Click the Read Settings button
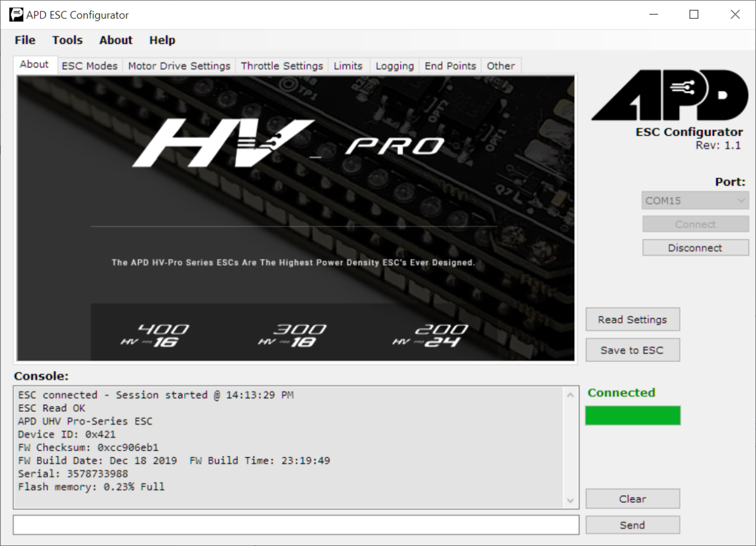Image resolution: width=756 pixels, height=546 pixels. click(632, 320)
